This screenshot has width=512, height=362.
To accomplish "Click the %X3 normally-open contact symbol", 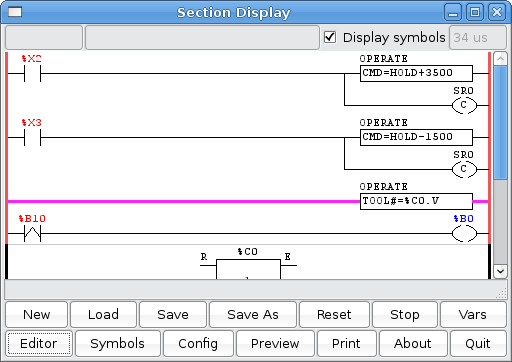I will pyautogui.click(x=32, y=137).
